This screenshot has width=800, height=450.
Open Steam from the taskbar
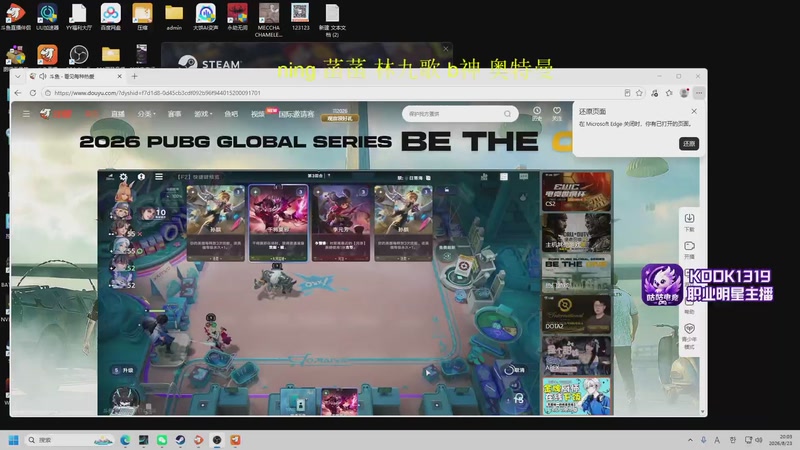point(180,440)
